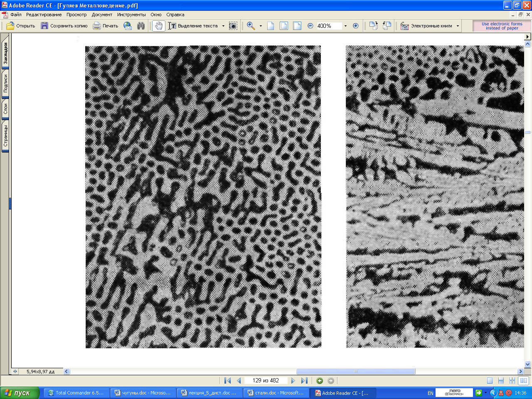Go to previous page arrow
Image resolution: width=532 pixels, height=399 pixels.
click(x=239, y=380)
